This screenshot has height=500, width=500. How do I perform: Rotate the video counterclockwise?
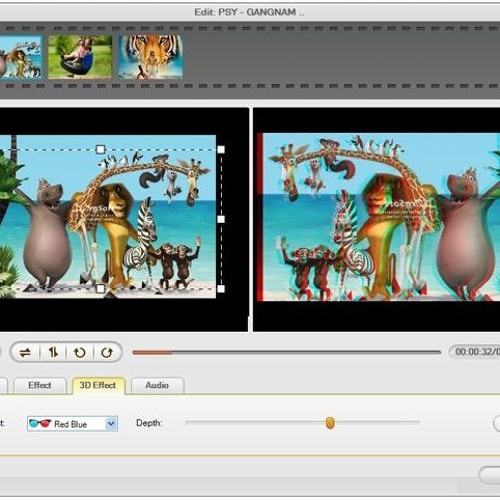click(x=79, y=352)
